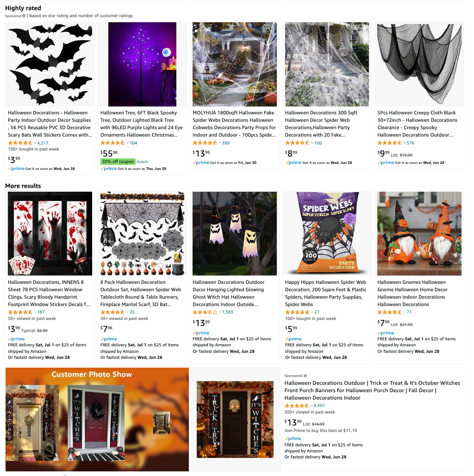This screenshot has height=476, width=474.
Task: Click the Sponsored info icon under Highly rated
Action: 24,16
